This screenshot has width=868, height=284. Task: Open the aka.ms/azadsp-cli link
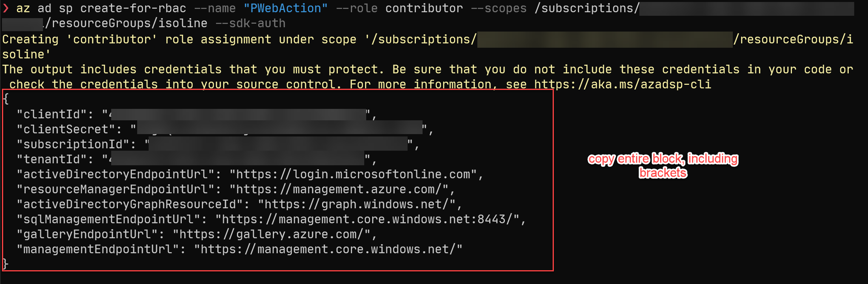[622, 84]
